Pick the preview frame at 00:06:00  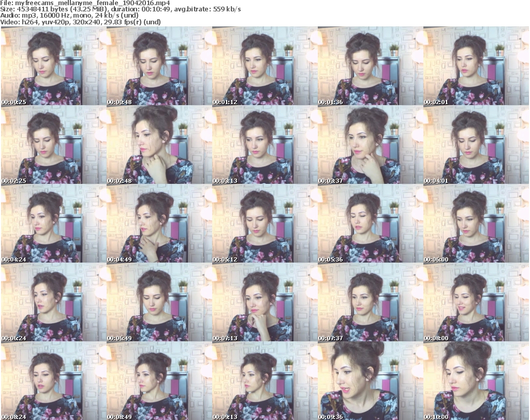[476, 224]
